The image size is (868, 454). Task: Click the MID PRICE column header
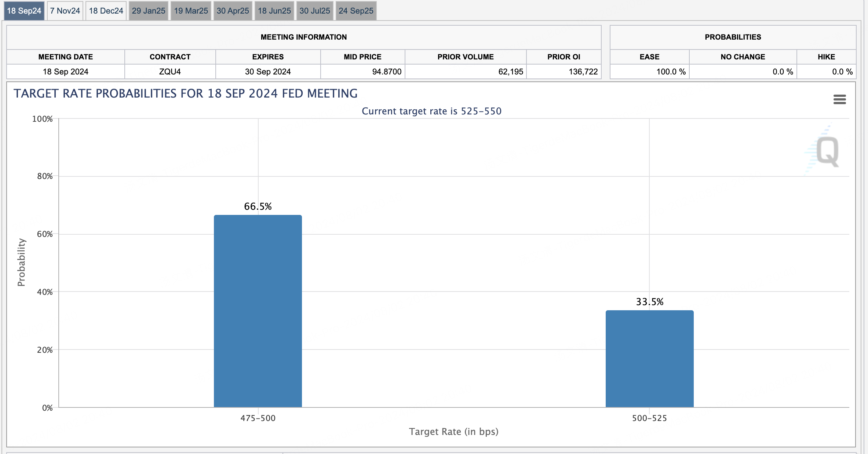[362, 57]
